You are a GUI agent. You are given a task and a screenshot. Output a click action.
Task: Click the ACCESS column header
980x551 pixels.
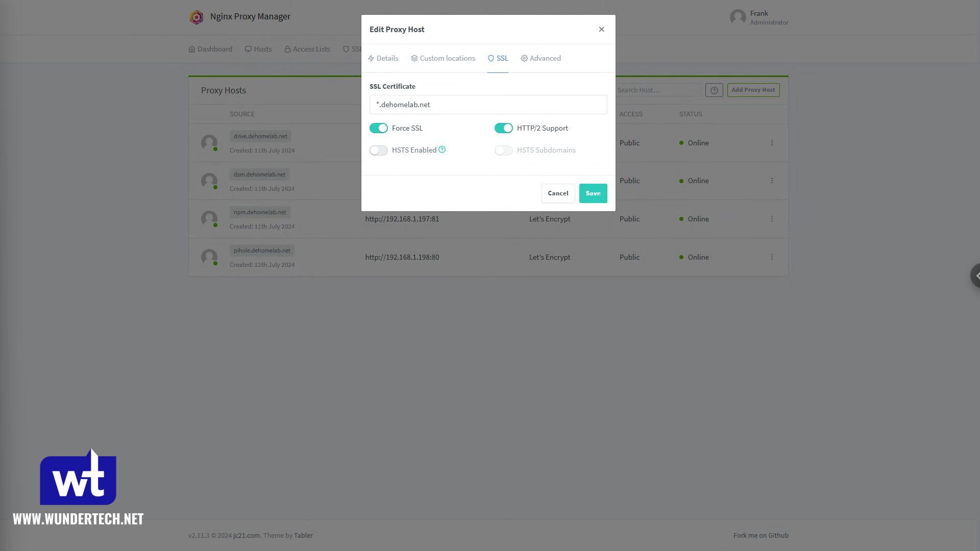[630, 114]
